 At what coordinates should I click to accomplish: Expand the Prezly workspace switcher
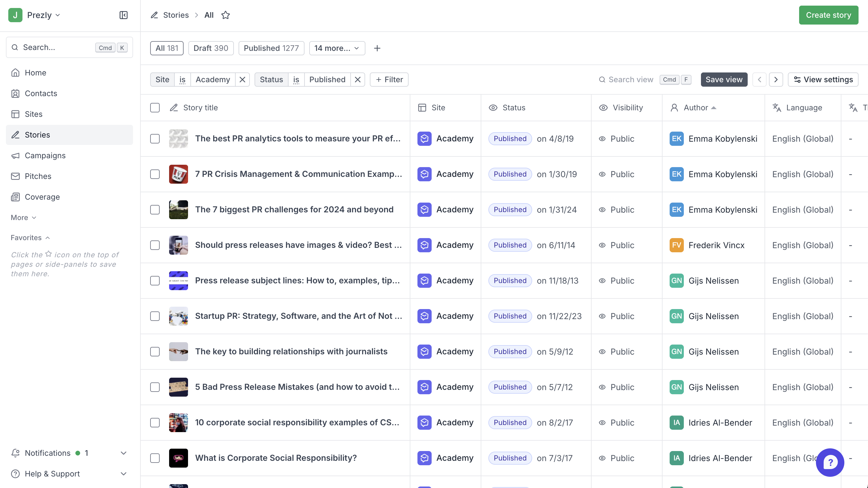click(x=43, y=15)
